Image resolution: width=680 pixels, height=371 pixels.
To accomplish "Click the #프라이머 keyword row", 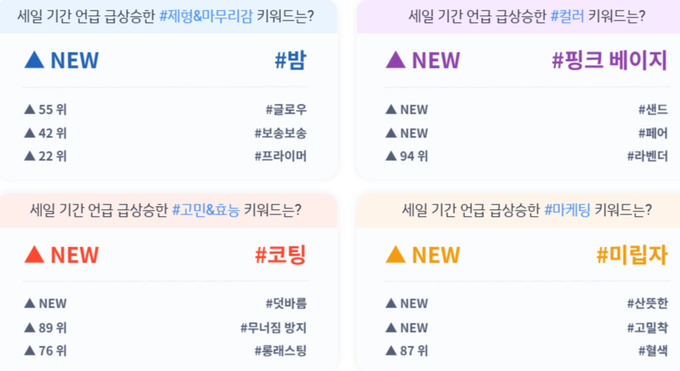I will pos(165,156).
